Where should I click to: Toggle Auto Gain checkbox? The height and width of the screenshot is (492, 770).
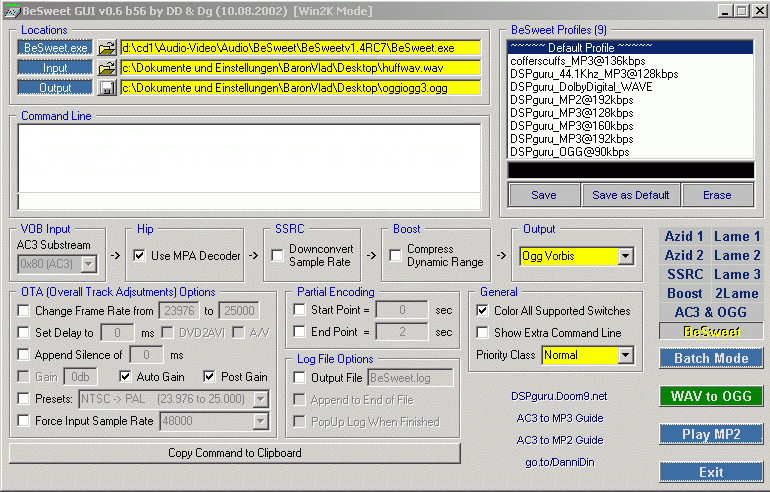tap(125, 376)
